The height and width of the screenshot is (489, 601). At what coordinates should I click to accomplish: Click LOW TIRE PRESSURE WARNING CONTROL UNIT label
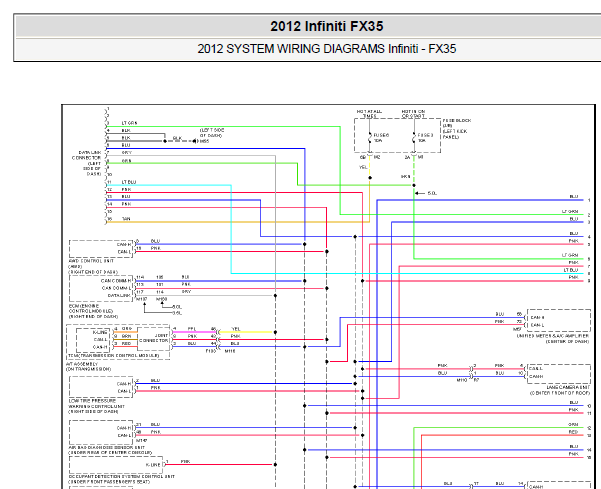pyautogui.click(x=96, y=406)
